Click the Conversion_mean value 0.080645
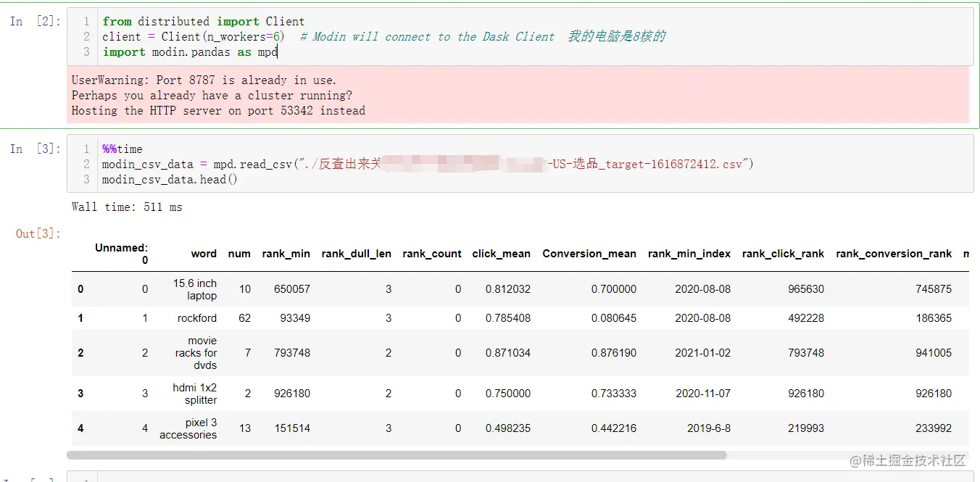This screenshot has height=482, width=980. 614,318
